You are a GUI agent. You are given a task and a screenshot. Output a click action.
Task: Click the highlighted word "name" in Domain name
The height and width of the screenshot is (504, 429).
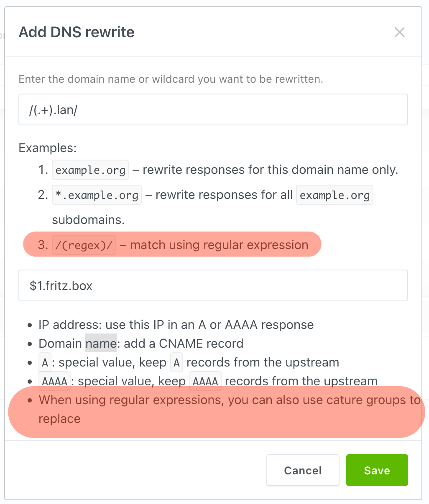pos(101,344)
